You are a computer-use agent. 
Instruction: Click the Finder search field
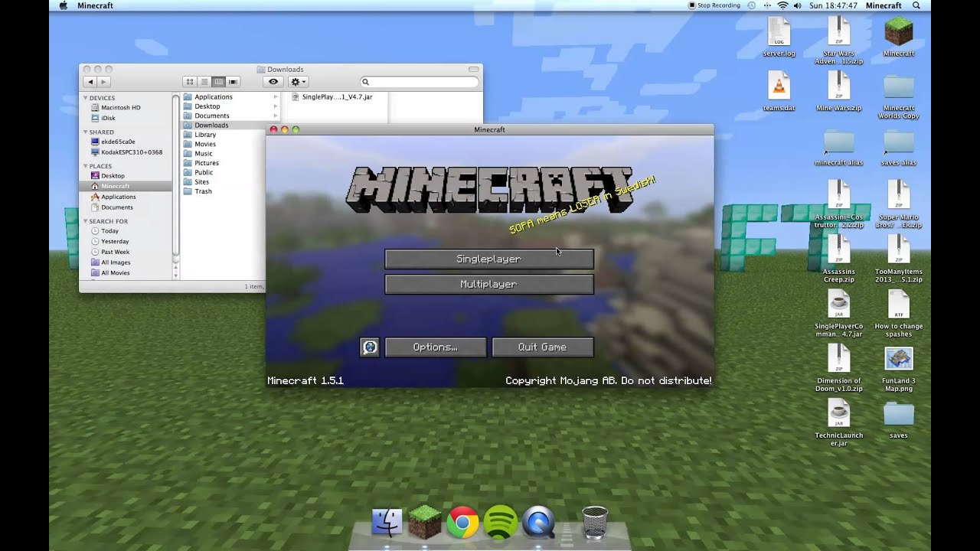point(420,82)
